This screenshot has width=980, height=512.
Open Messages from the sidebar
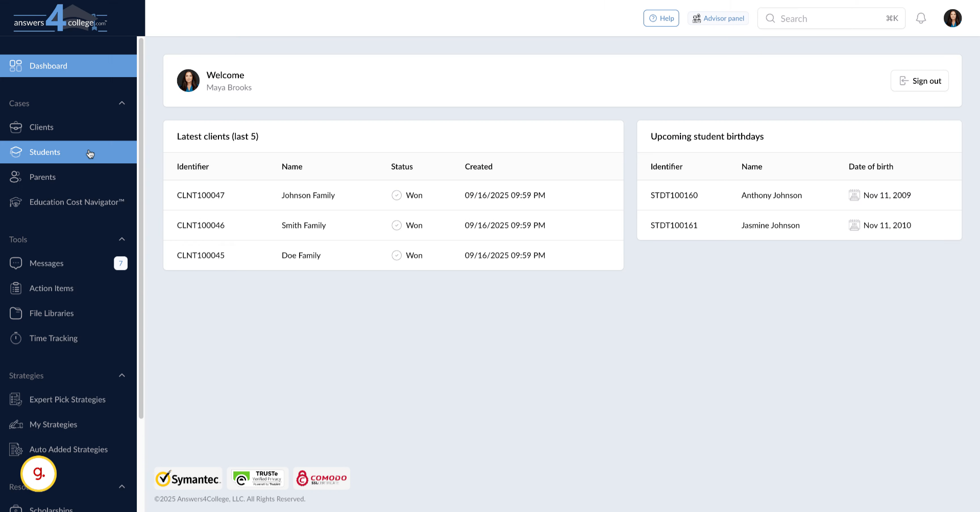click(x=46, y=263)
